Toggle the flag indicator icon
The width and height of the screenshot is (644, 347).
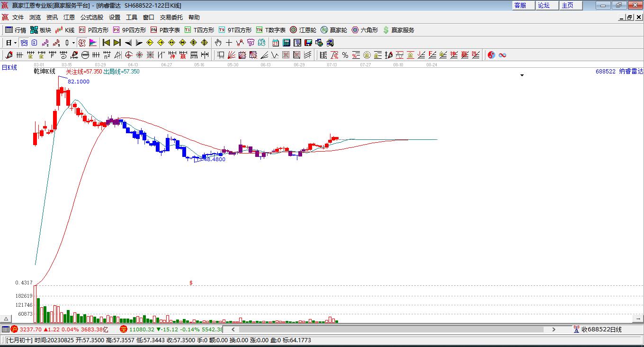[x=93, y=43]
